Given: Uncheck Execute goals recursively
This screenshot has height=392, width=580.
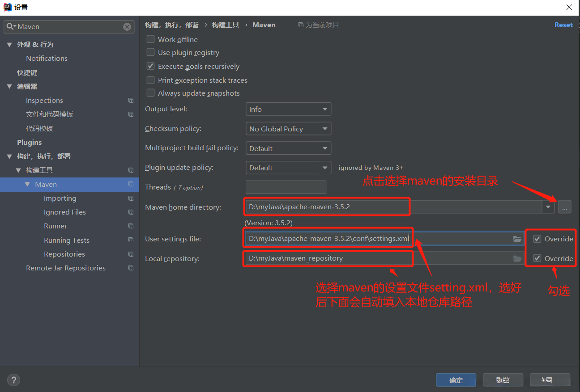Looking at the screenshot, I should [150, 66].
